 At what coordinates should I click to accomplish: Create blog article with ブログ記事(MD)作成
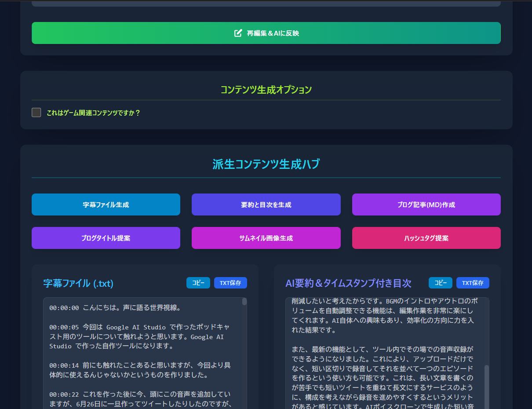[x=426, y=204]
